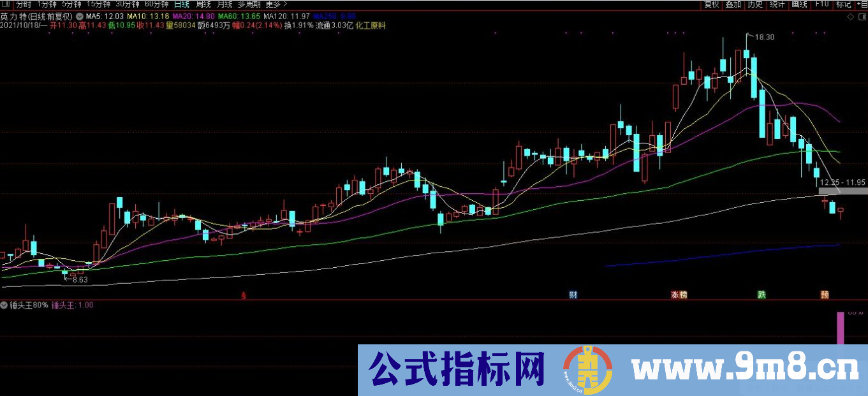The height and width of the screenshot is (396, 868).
Task: Click the red $ dividend marker
Action: click(243, 295)
